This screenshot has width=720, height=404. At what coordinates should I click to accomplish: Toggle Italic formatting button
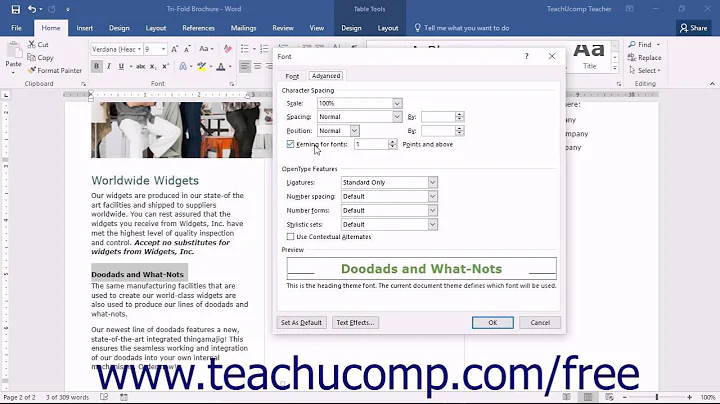[x=109, y=66]
